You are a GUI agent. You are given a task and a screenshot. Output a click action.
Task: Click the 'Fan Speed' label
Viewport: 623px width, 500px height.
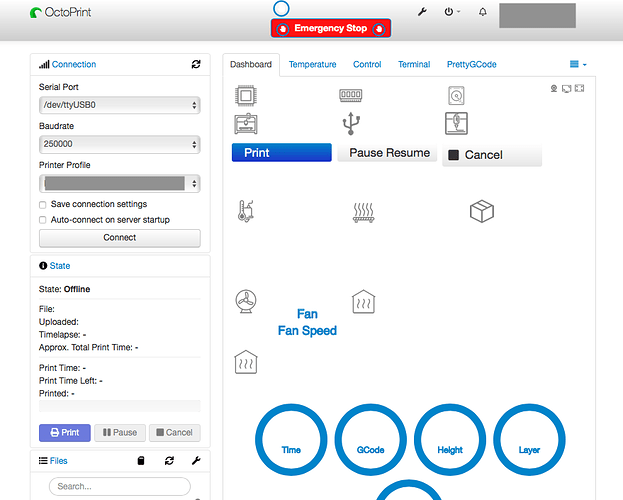point(307,331)
